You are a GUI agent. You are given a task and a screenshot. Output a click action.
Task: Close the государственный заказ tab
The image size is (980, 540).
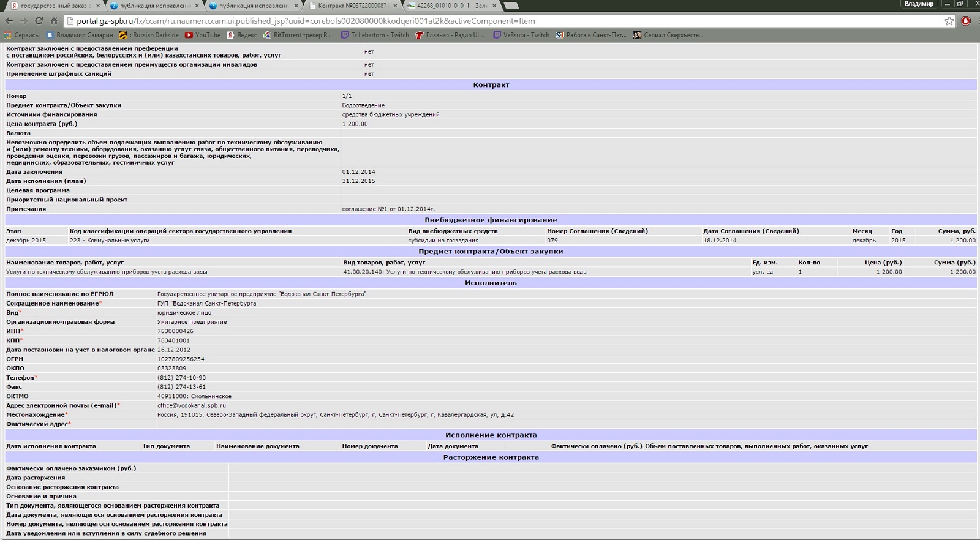tap(97, 6)
